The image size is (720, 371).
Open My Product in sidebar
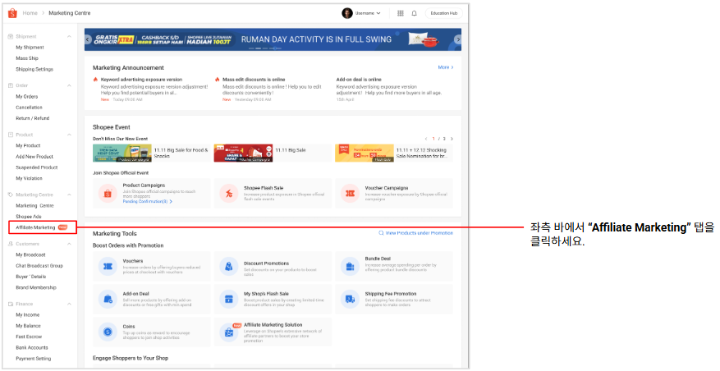point(28,146)
